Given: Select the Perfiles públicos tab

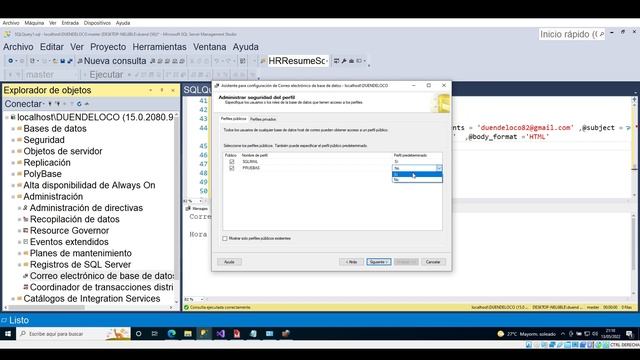Looking at the screenshot, I should point(233,119).
